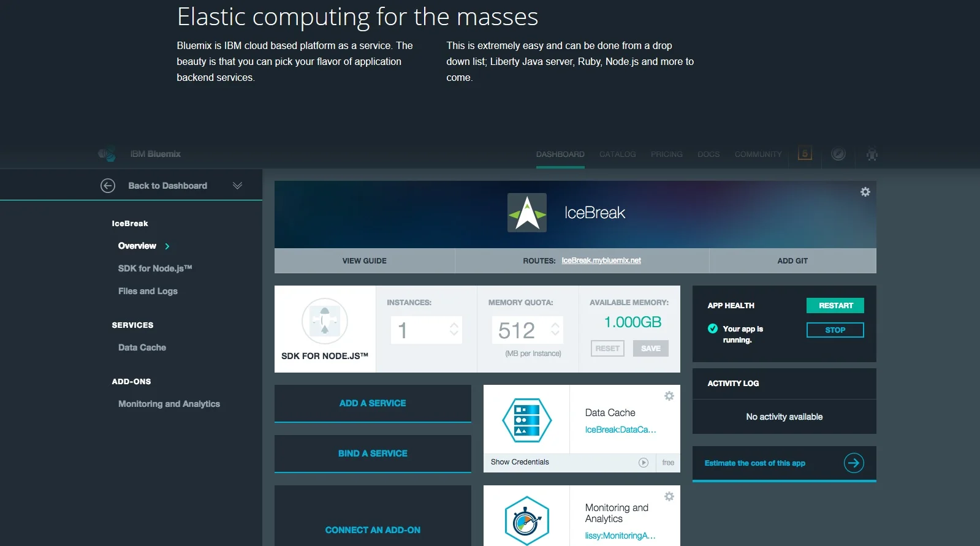Click the Show Credentials play arrow icon
This screenshot has height=546, width=980.
(x=644, y=463)
